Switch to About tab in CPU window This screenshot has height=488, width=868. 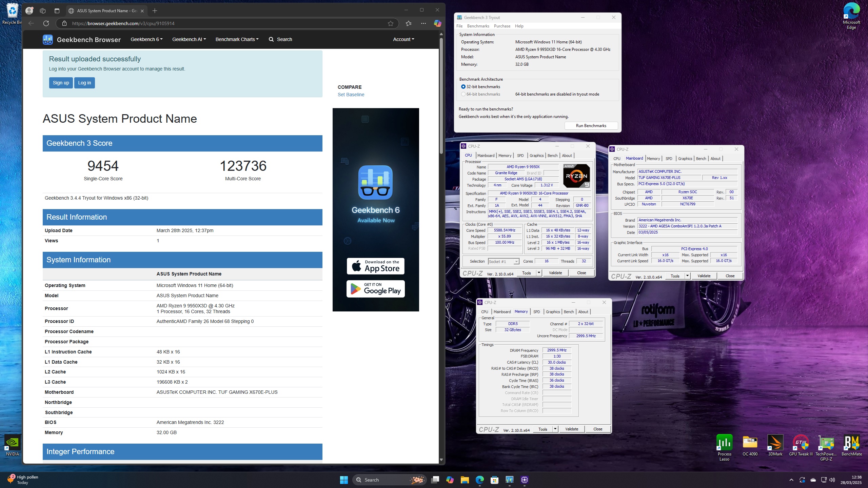[x=567, y=156]
